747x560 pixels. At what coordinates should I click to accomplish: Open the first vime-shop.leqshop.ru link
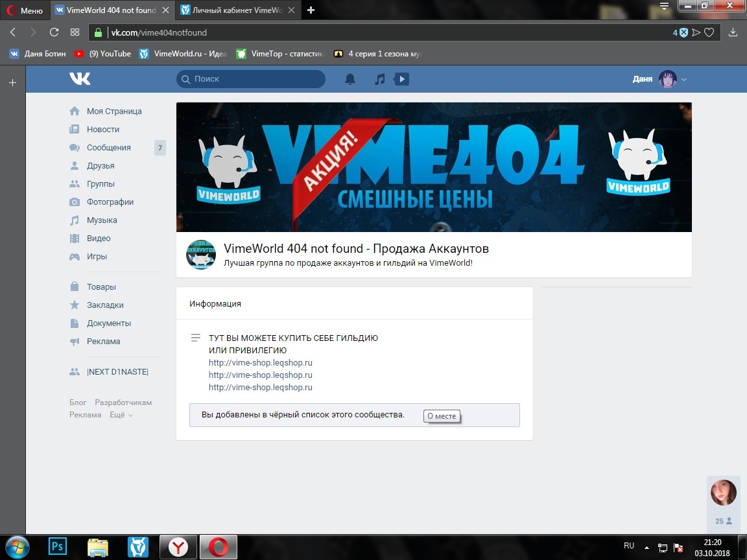click(x=260, y=363)
